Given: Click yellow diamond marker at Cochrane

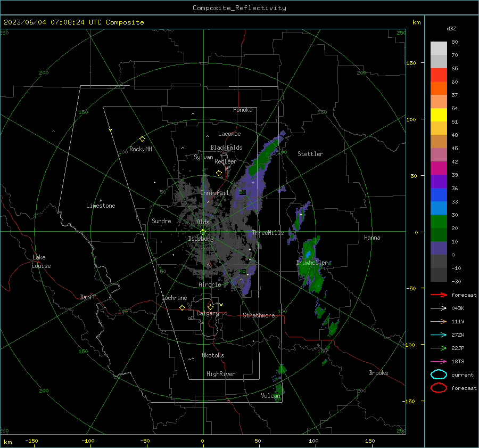Looking at the screenshot, I should [x=182, y=308].
